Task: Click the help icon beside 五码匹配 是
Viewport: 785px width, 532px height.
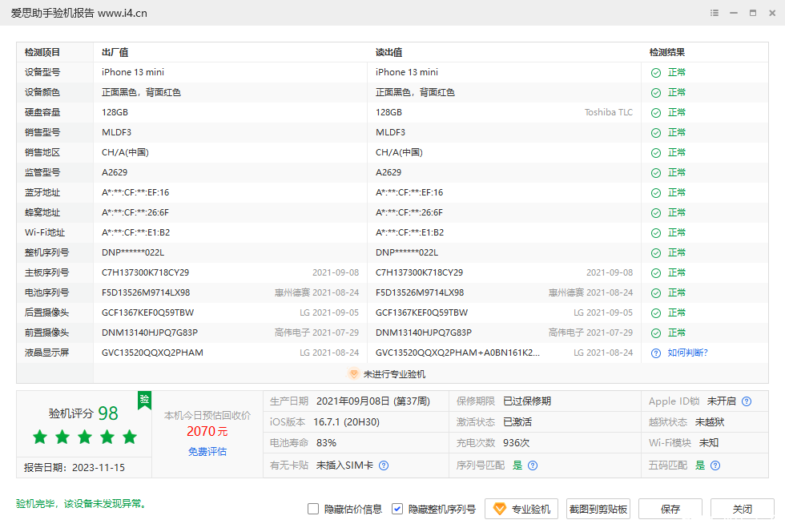Action: 715,465
